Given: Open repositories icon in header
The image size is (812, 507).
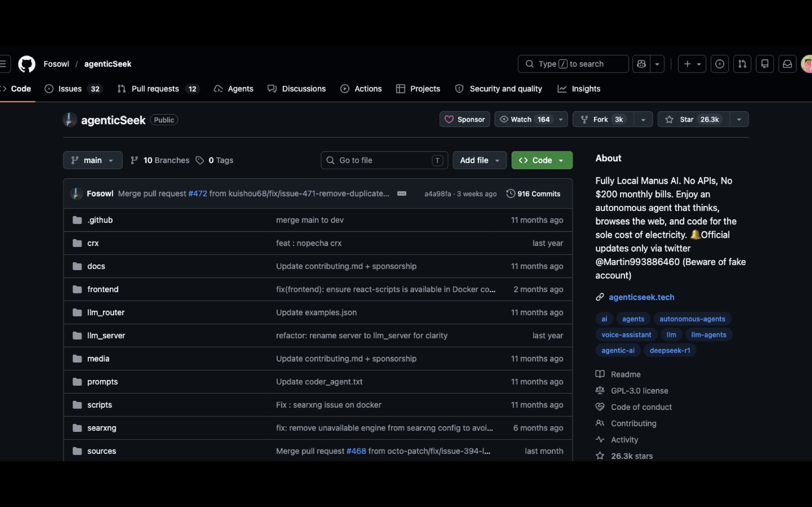Looking at the screenshot, I should [x=765, y=64].
